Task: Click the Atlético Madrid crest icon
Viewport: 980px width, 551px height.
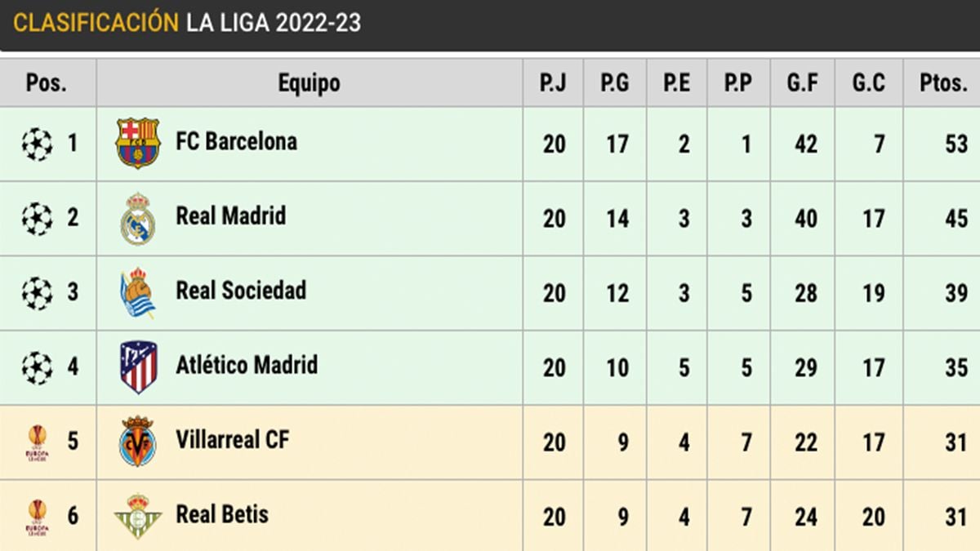Action: [137, 367]
